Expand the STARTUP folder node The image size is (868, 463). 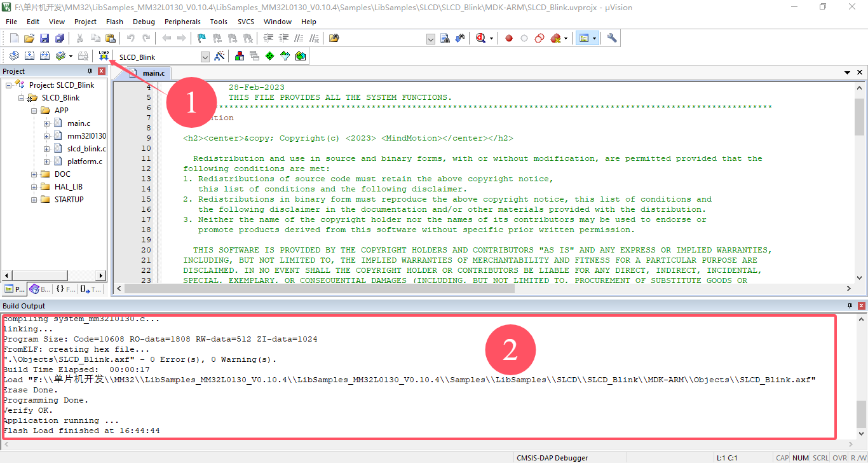pyautogui.click(x=34, y=200)
